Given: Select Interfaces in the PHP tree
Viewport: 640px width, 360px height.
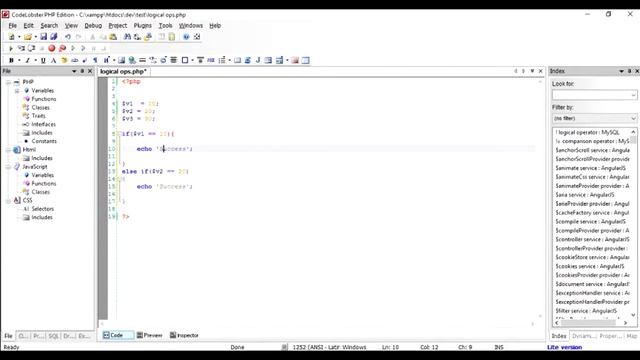Looking at the screenshot, I should pyautogui.click(x=43, y=124).
